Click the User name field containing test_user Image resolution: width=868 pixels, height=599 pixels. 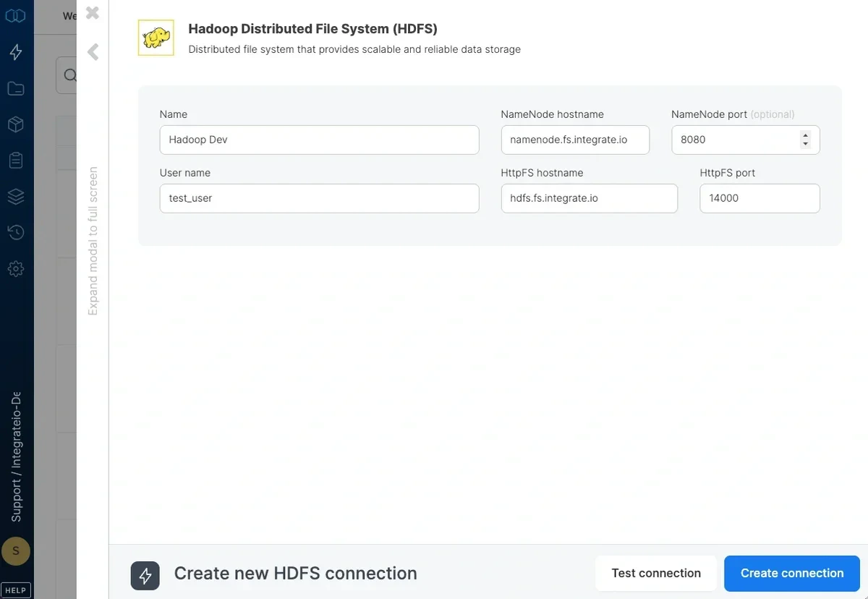(319, 197)
